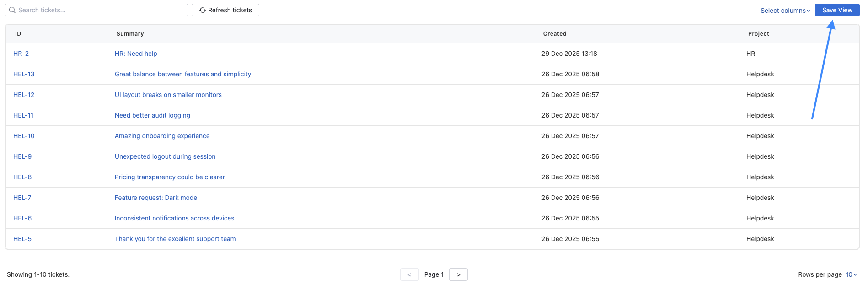Go to the next page arrow

458,274
